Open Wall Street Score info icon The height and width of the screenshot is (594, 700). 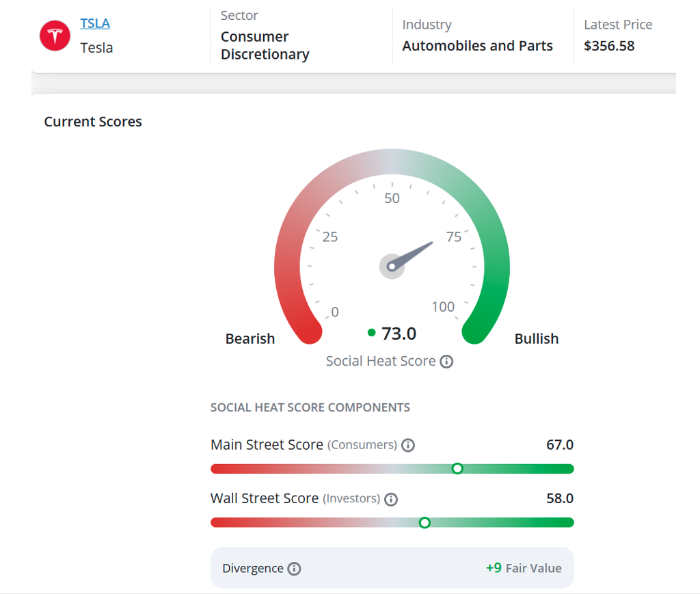390,499
